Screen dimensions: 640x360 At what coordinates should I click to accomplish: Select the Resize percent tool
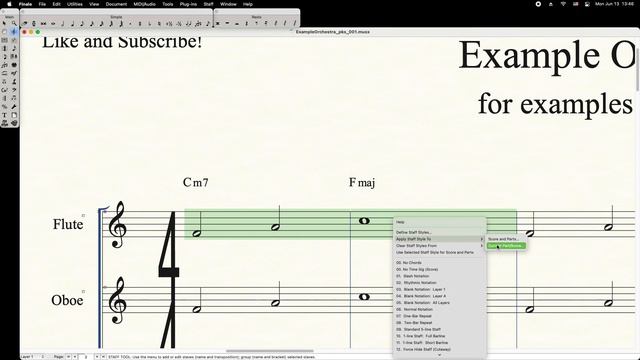(x=4, y=107)
